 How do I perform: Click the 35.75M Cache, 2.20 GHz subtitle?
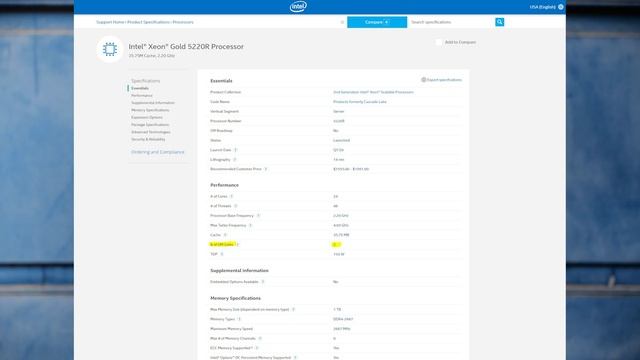click(x=152, y=56)
